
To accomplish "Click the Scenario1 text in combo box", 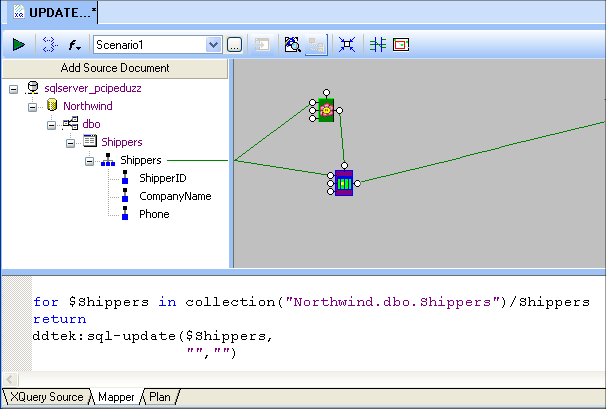I will 120,45.
